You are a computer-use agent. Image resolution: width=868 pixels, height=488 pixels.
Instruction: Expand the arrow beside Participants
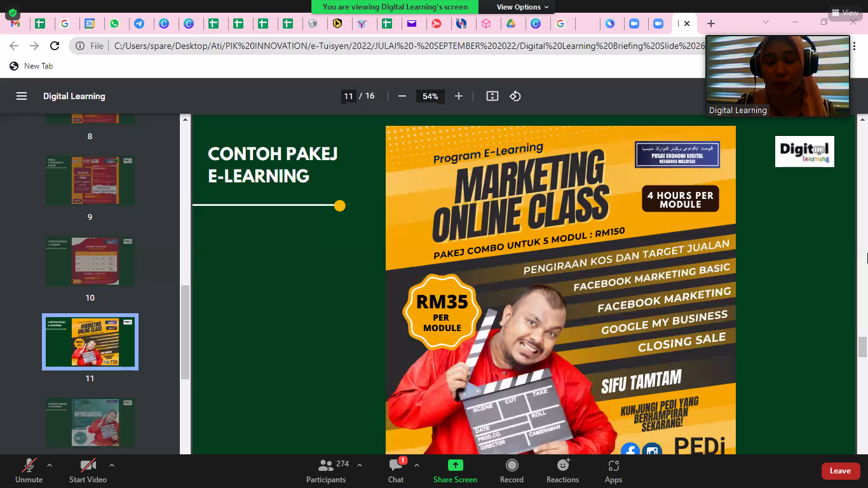(x=360, y=465)
